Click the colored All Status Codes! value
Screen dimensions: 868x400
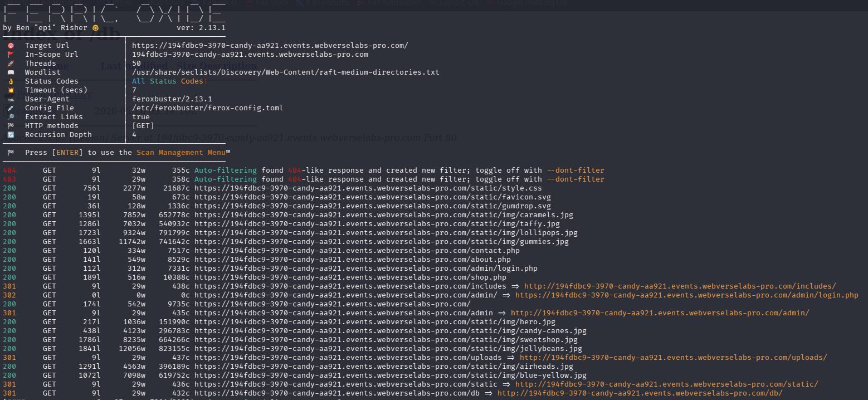[x=170, y=81]
